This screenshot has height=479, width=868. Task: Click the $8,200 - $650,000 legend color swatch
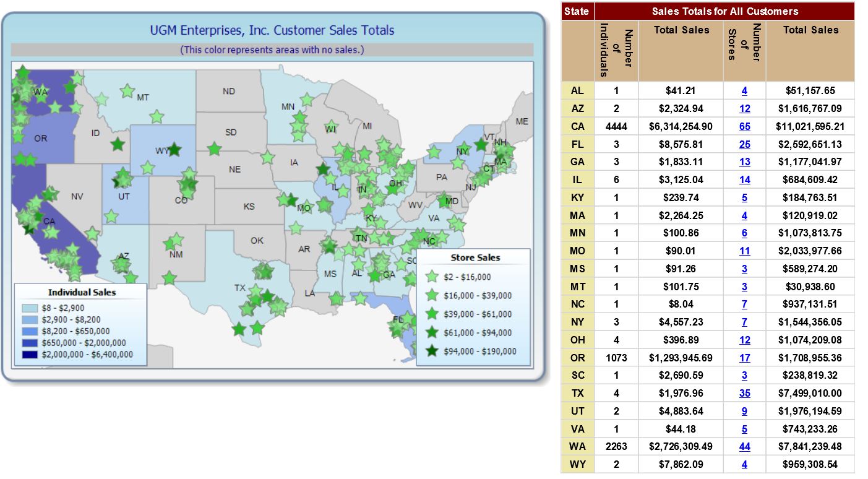coord(29,331)
